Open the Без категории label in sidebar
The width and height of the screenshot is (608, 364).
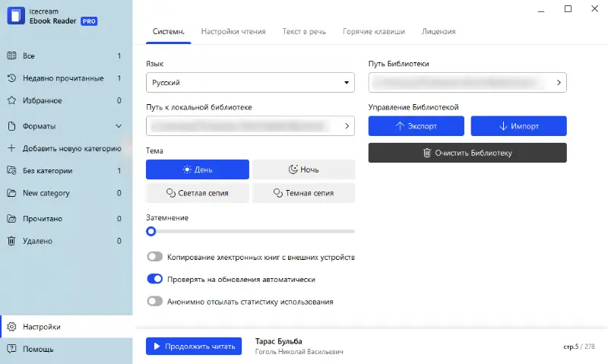[47, 170]
